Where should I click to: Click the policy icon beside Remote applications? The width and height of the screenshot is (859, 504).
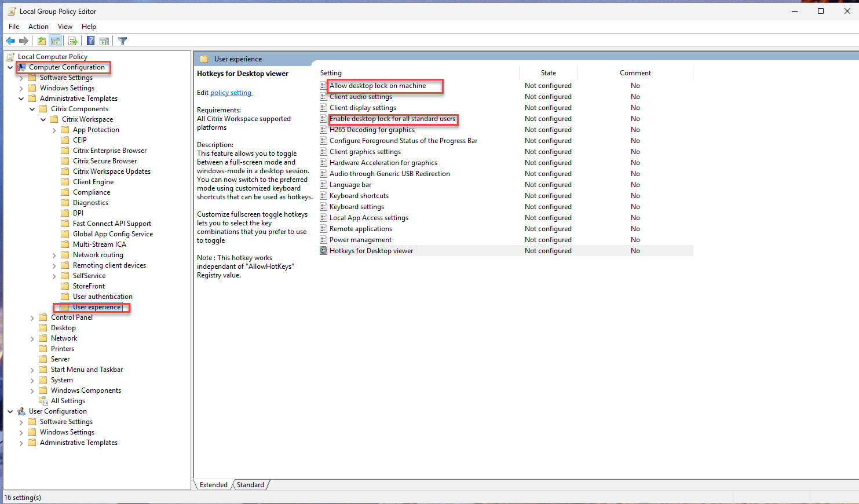point(324,229)
